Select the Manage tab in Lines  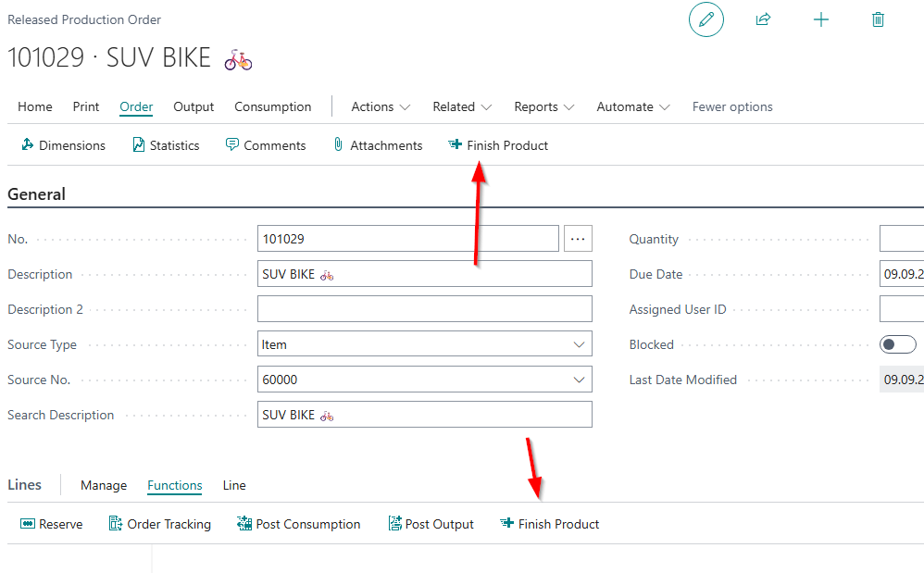click(x=104, y=485)
